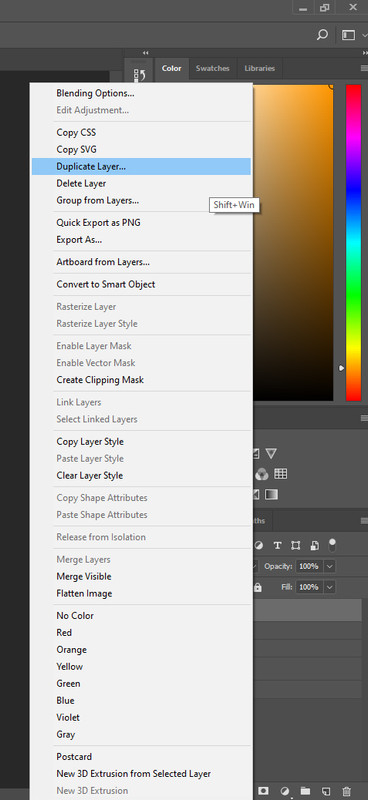Click the Fill 100% field
Image resolution: width=368 pixels, height=800 pixels.
click(x=309, y=587)
